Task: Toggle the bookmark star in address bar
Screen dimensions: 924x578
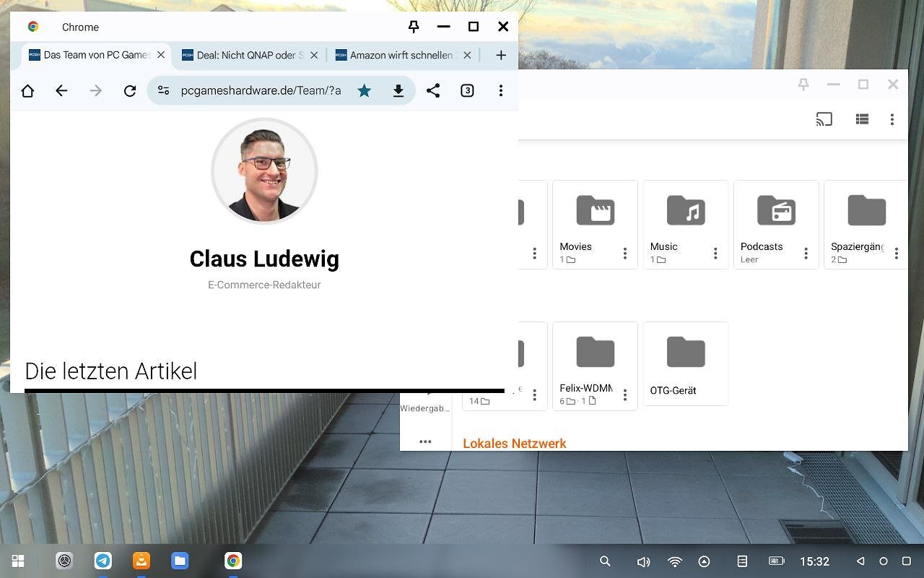Action: (365, 90)
